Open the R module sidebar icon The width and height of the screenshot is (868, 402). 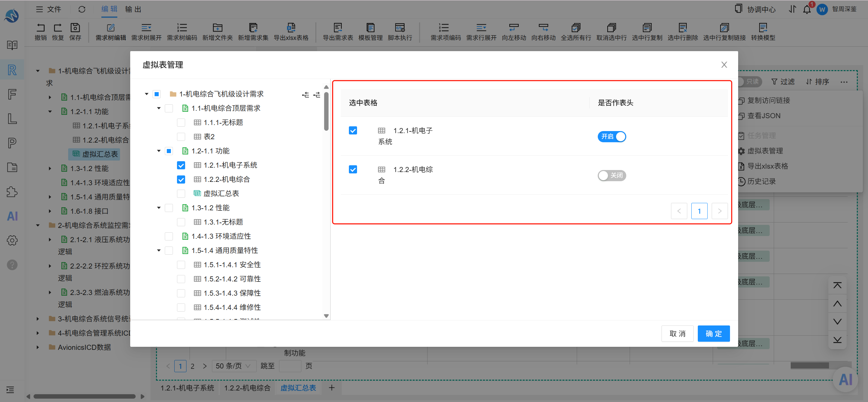(12, 70)
